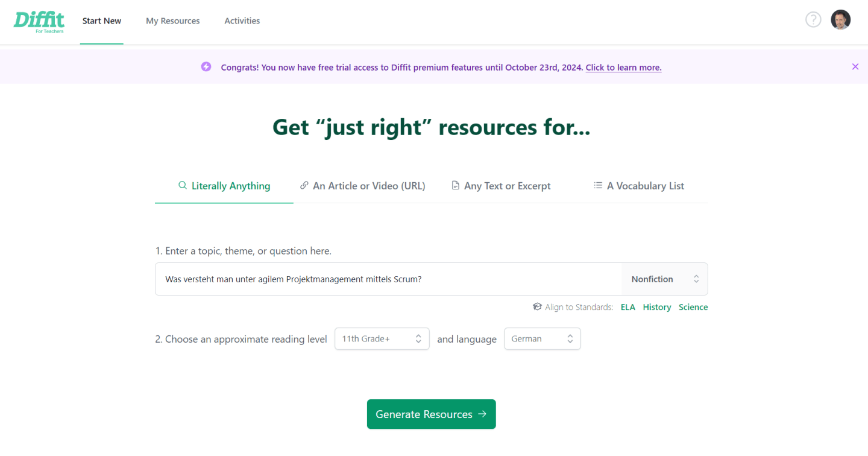Click the Generate Resources button
This screenshot has width=868, height=456.
(x=431, y=414)
